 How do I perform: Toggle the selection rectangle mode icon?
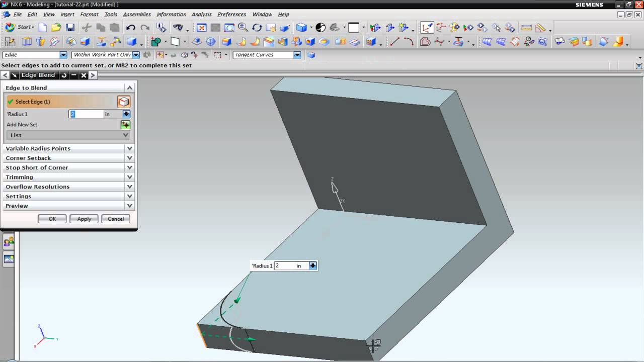coord(218,55)
